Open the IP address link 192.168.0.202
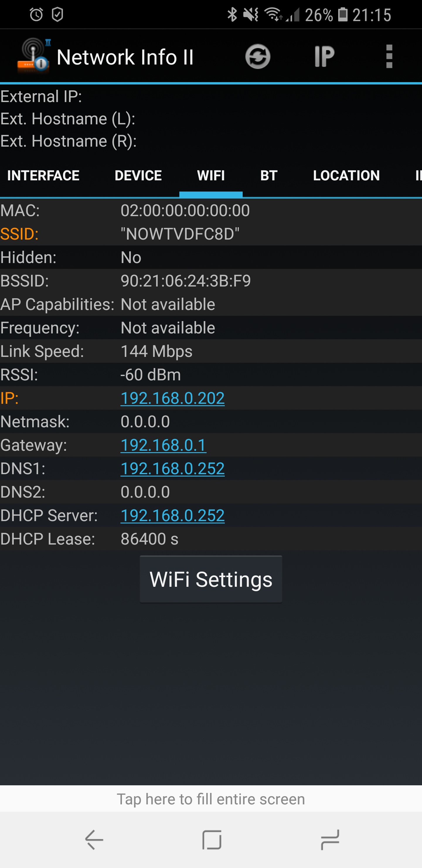 pyautogui.click(x=172, y=398)
